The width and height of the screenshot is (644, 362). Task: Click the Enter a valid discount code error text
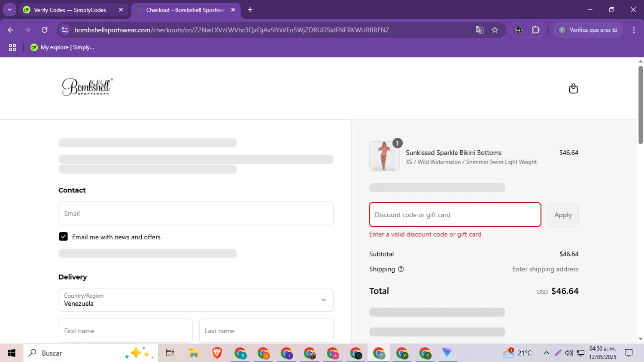point(425,234)
